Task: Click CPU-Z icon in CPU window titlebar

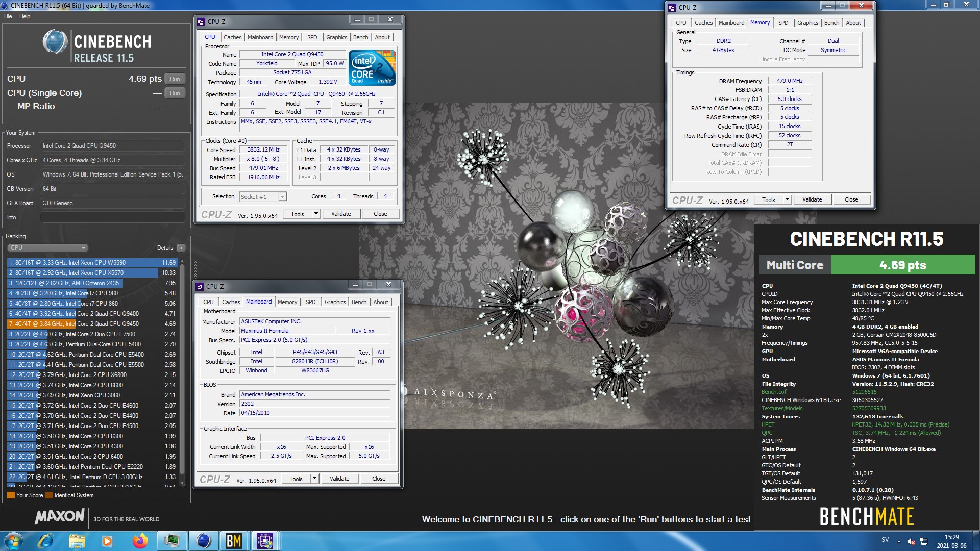Action: pos(201,22)
